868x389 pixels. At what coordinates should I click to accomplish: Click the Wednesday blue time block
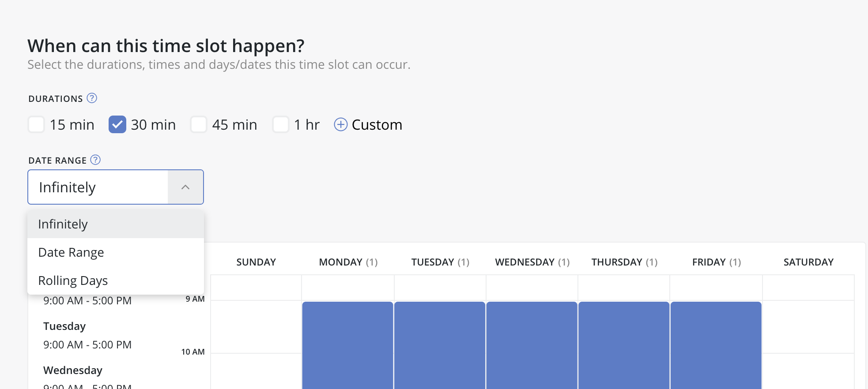pyautogui.click(x=532, y=345)
